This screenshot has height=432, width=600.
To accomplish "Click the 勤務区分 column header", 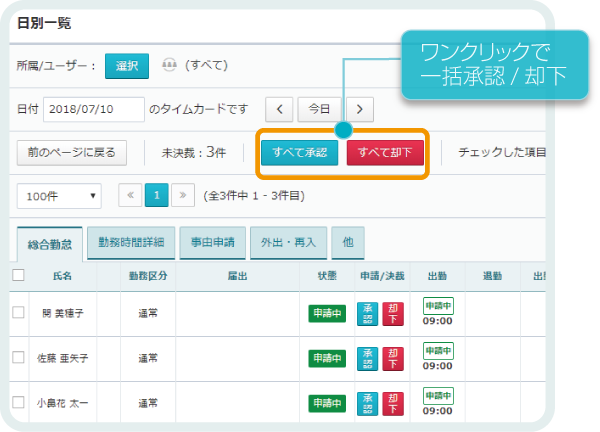I will [148, 276].
